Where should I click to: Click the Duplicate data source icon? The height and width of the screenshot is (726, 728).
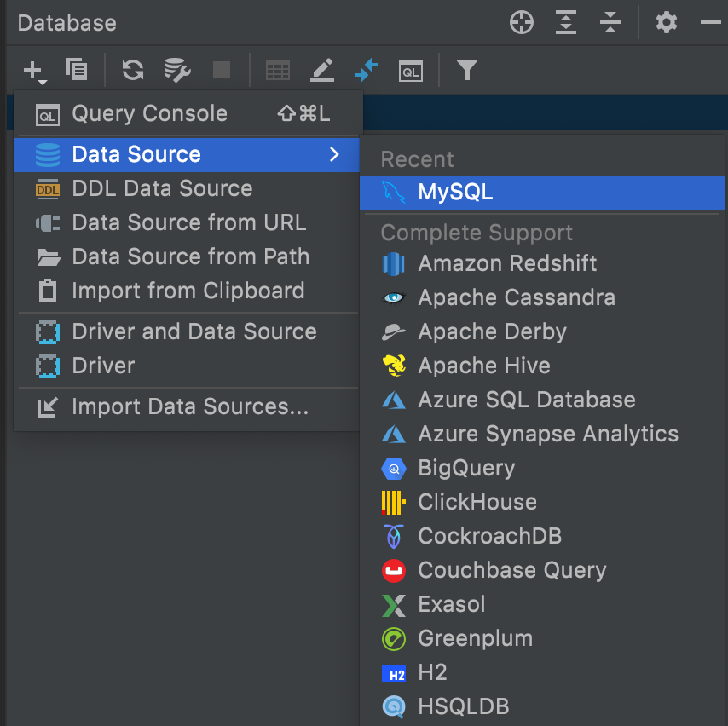click(x=77, y=70)
